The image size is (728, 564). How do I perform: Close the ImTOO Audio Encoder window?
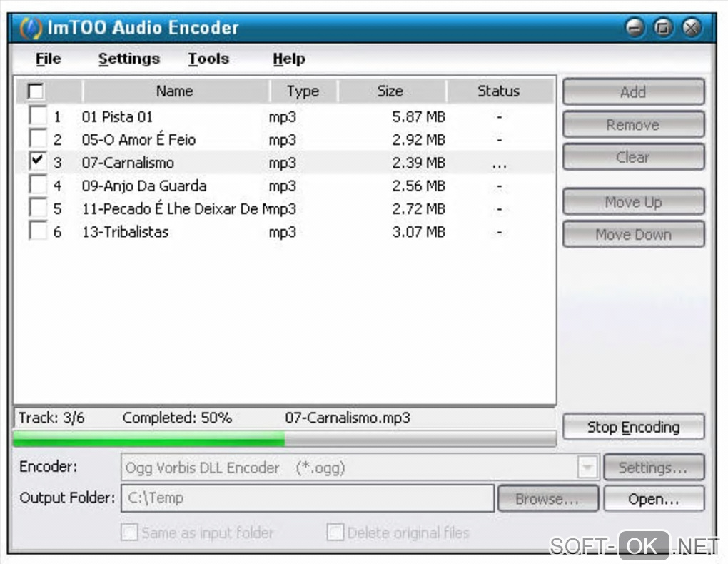692,27
